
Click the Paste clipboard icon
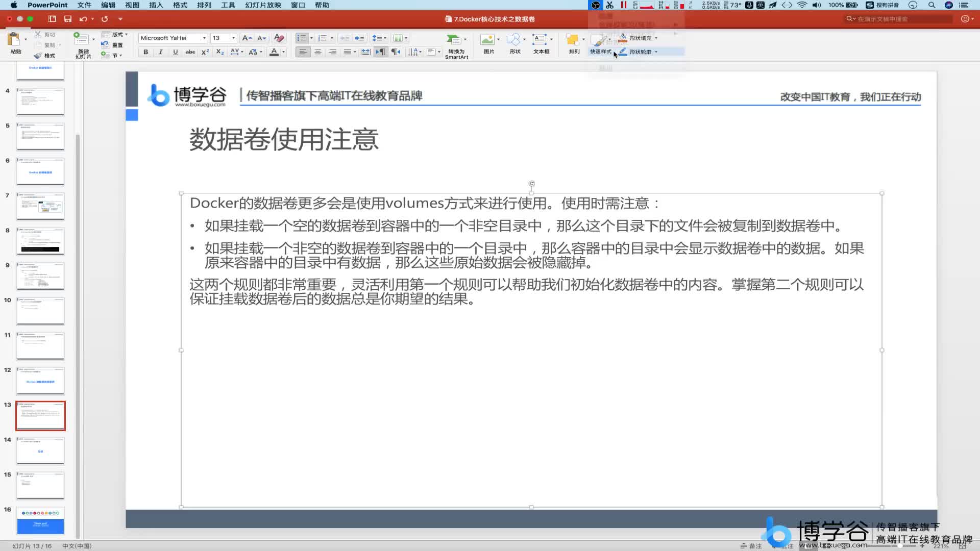pyautogui.click(x=14, y=39)
